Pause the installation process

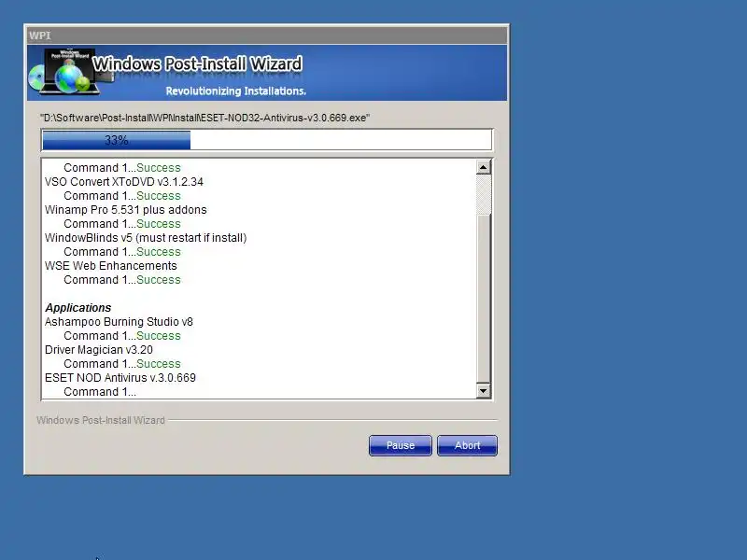point(401,445)
